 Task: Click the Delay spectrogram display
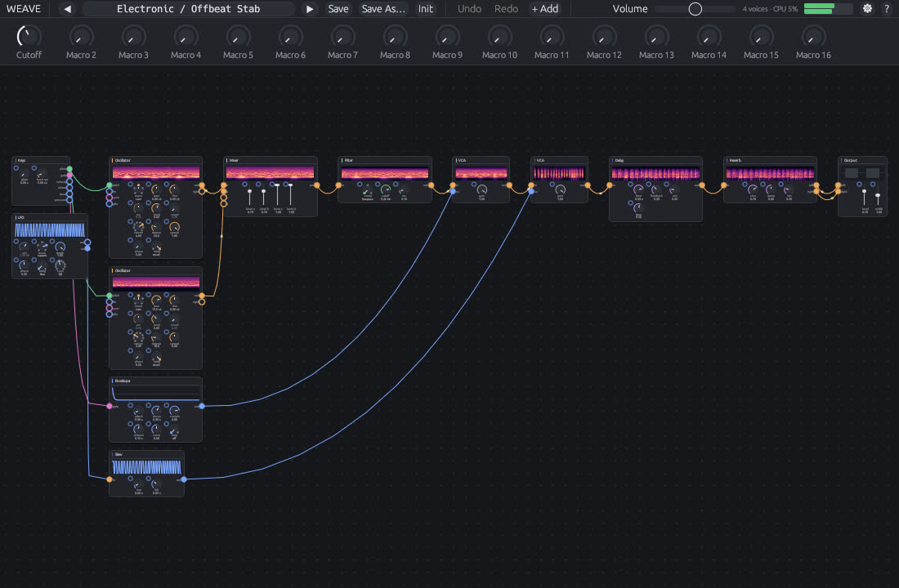(656, 173)
